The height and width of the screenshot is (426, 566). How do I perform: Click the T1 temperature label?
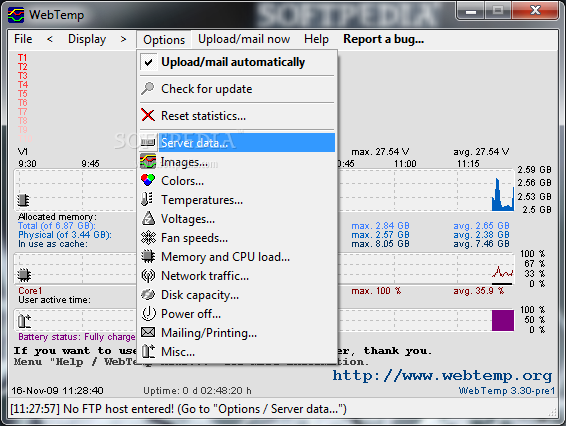tap(22, 58)
